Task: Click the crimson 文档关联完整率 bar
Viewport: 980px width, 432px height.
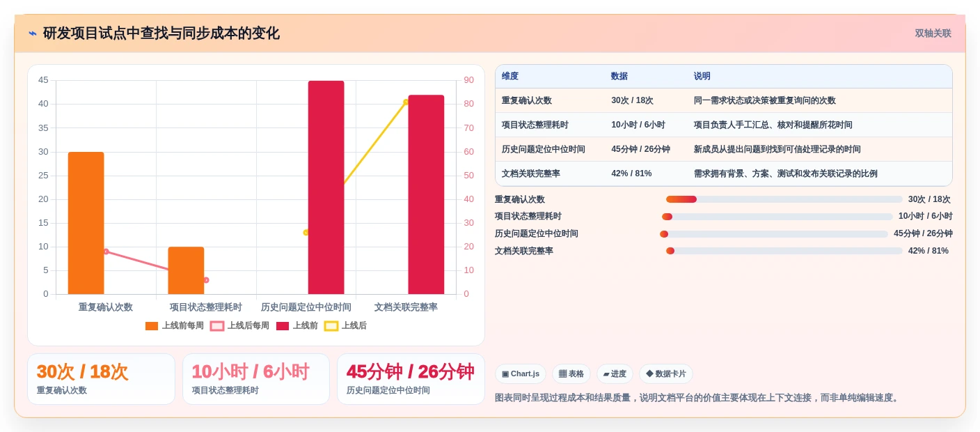Action: (426, 194)
